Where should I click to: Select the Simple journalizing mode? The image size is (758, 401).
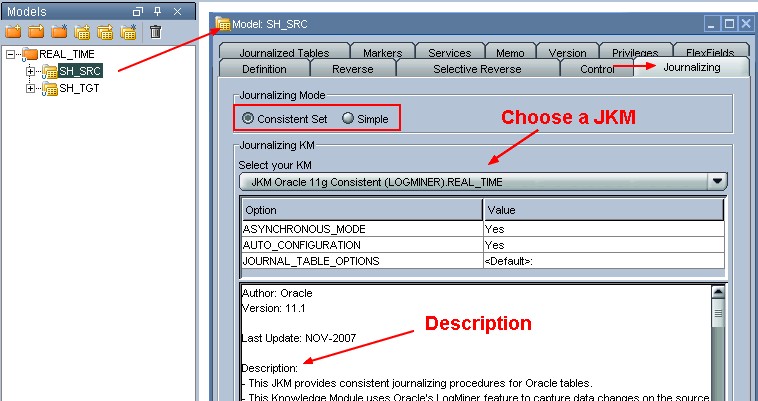tap(348, 118)
